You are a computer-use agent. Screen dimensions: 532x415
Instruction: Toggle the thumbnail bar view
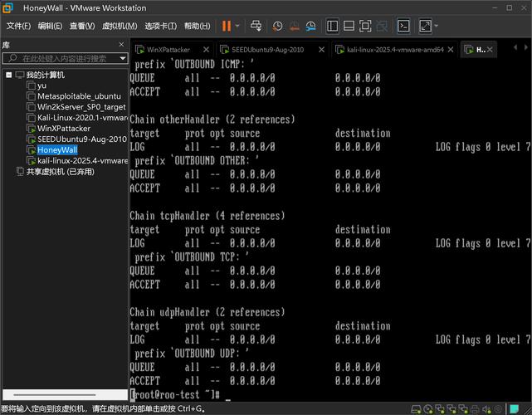pyautogui.click(x=349, y=26)
